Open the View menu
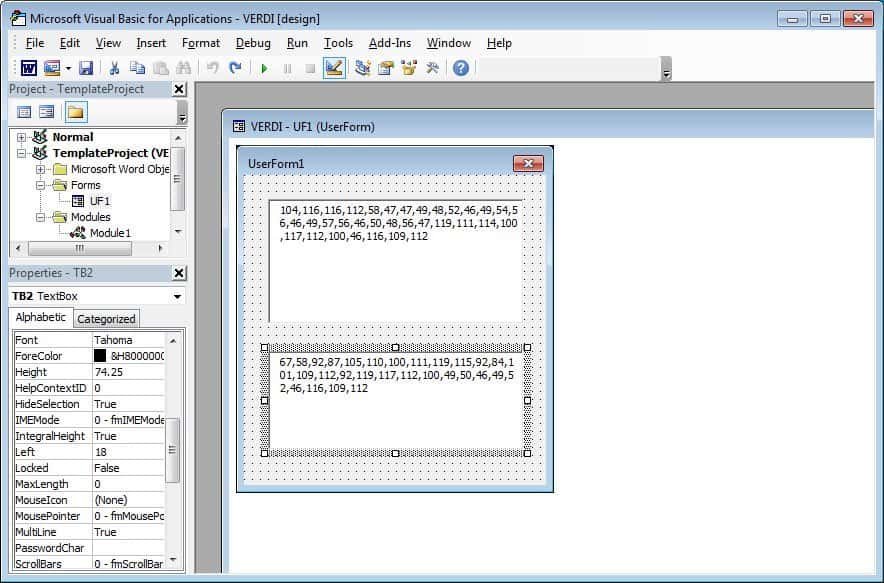The image size is (884, 583). tap(108, 43)
